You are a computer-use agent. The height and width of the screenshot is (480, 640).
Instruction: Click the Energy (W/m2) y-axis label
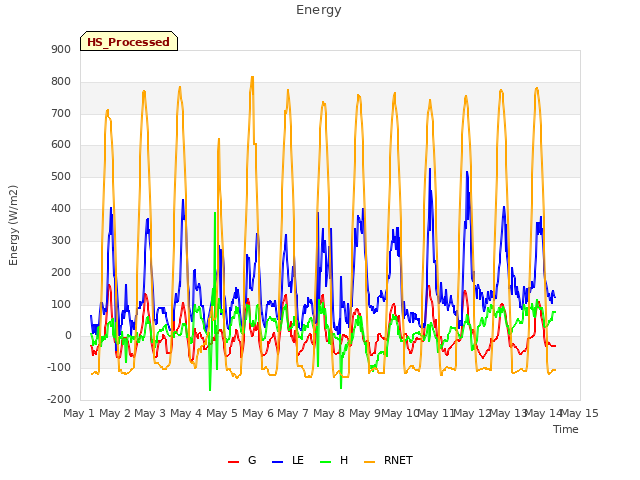[x=13, y=225]
